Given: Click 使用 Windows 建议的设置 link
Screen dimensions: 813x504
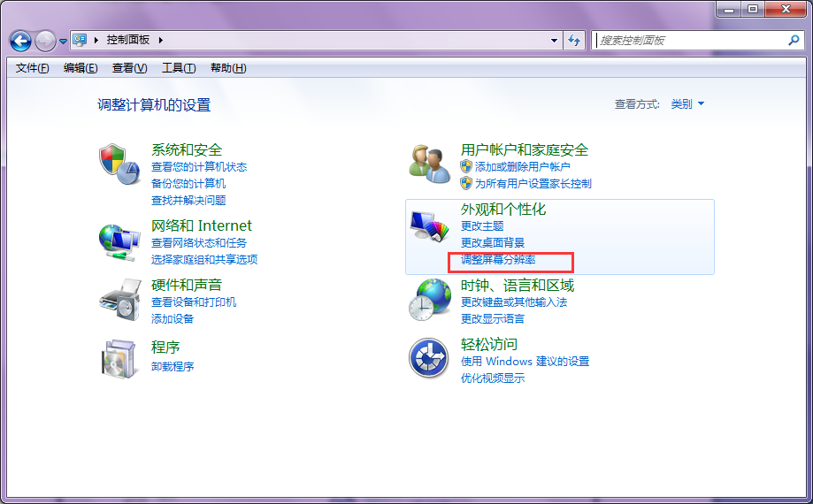Looking at the screenshot, I should (525, 362).
